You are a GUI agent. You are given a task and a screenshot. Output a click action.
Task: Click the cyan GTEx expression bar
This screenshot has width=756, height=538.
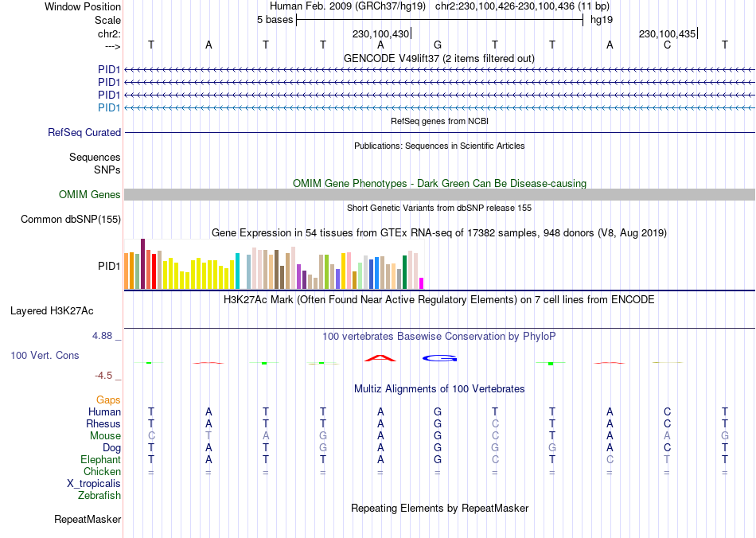[x=237, y=271]
